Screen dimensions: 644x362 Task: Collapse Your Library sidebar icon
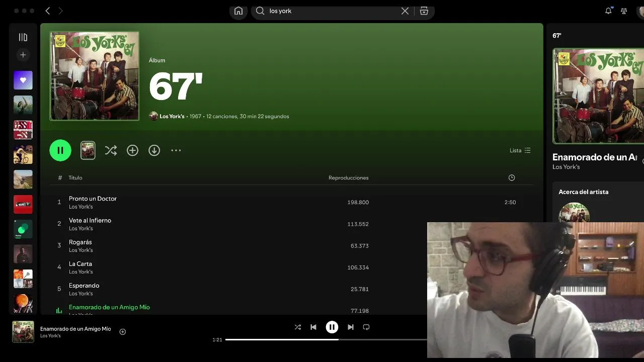[23, 37]
